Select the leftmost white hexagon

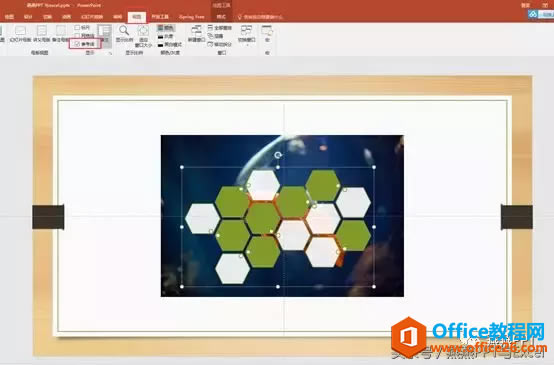pos(202,218)
